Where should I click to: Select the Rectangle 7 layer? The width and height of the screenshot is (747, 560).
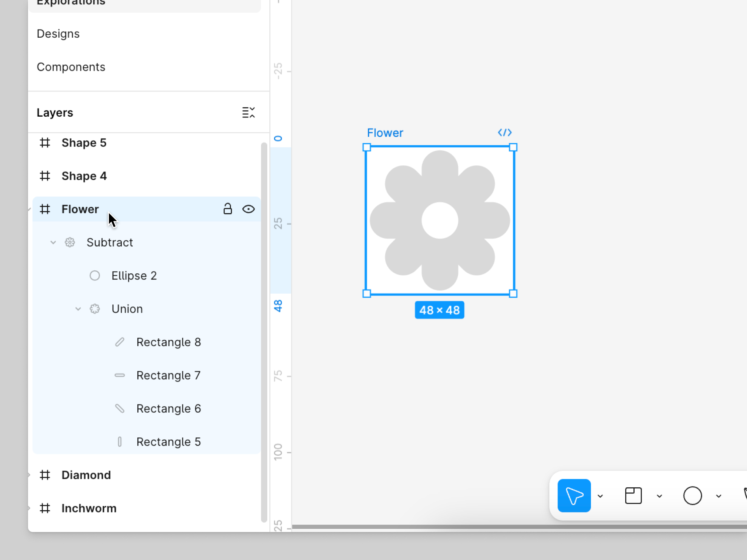pos(168,375)
